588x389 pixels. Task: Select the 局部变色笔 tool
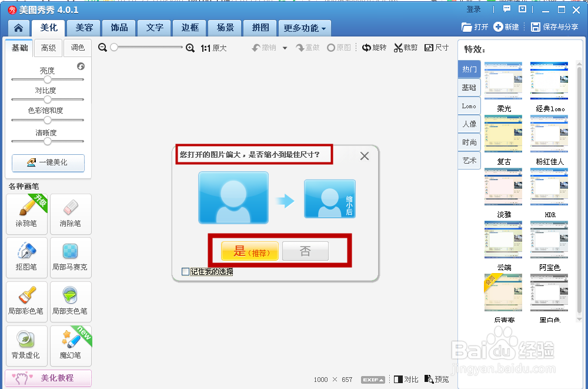click(x=71, y=302)
